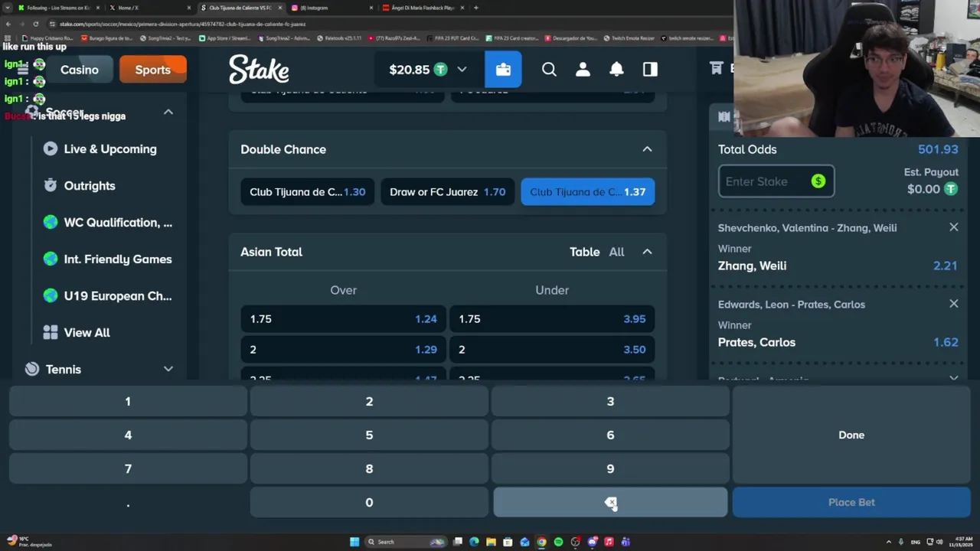Click Done on number pad
Screen dimensions: 980x551
coord(851,435)
